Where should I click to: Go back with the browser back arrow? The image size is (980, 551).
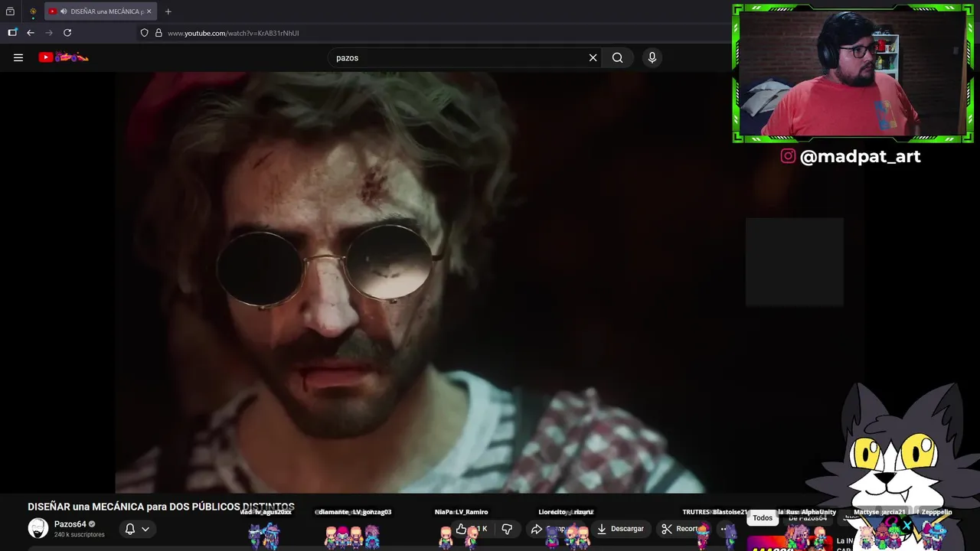click(x=31, y=33)
